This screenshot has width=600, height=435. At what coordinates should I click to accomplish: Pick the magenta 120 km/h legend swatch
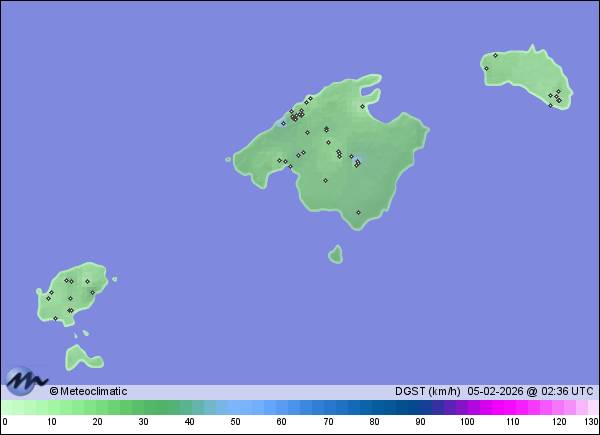[x=559, y=407]
